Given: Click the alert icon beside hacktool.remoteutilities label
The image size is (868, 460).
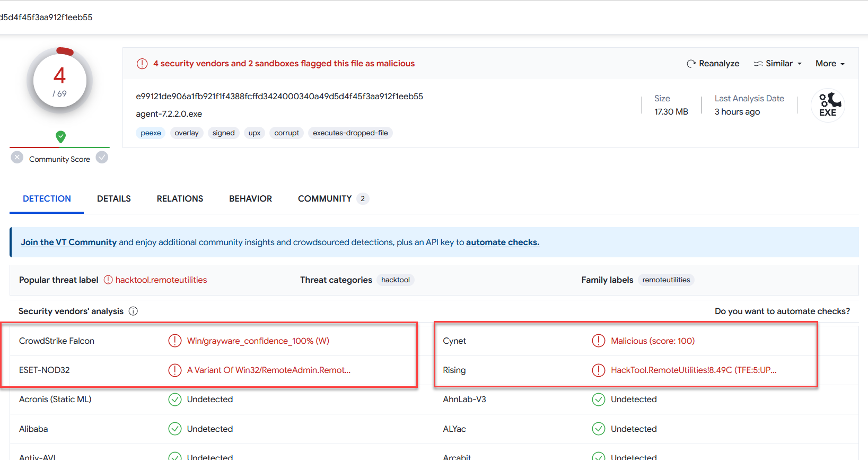Looking at the screenshot, I should click(x=108, y=280).
